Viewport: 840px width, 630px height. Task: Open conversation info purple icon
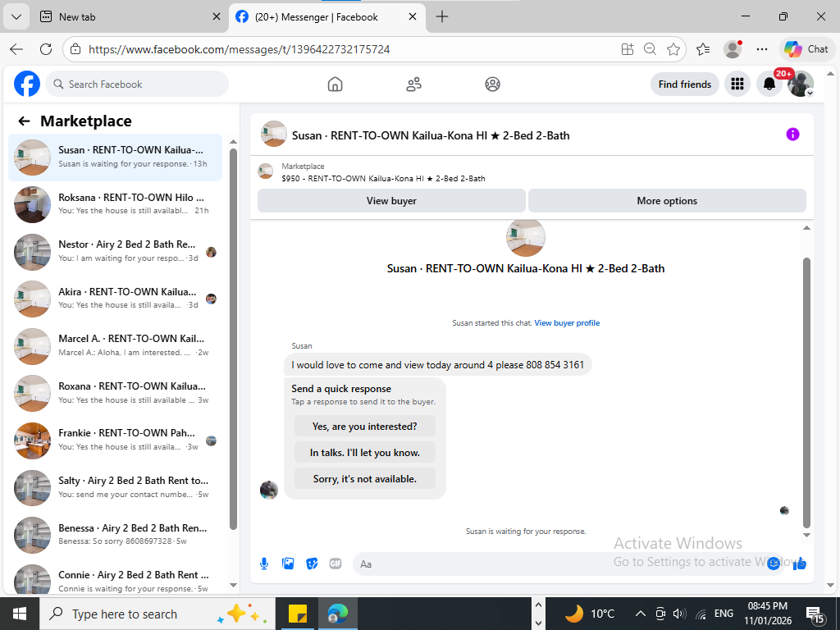click(793, 135)
